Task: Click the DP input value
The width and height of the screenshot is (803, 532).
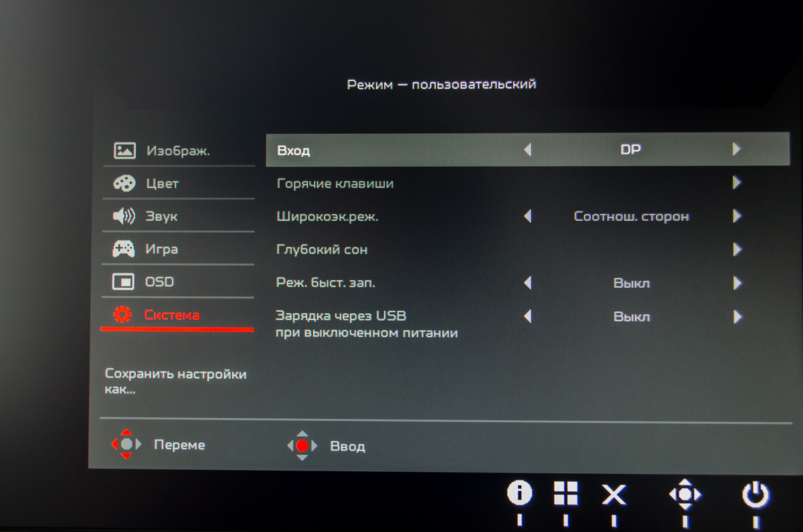Action: (630, 150)
